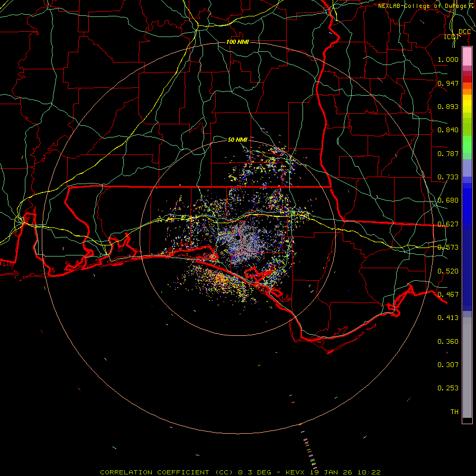
Task: Click the 100 NMI range ring label
Action: (237, 42)
